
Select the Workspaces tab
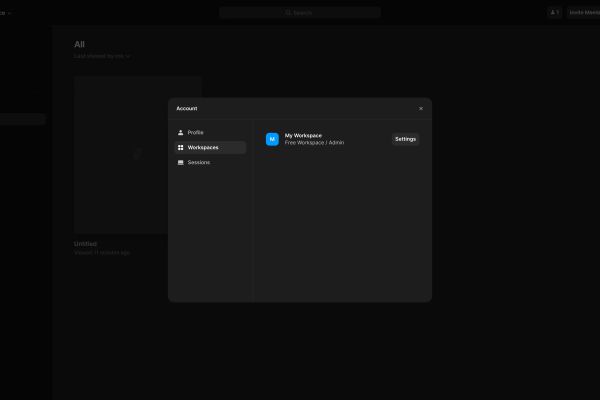(x=210, y=147)
